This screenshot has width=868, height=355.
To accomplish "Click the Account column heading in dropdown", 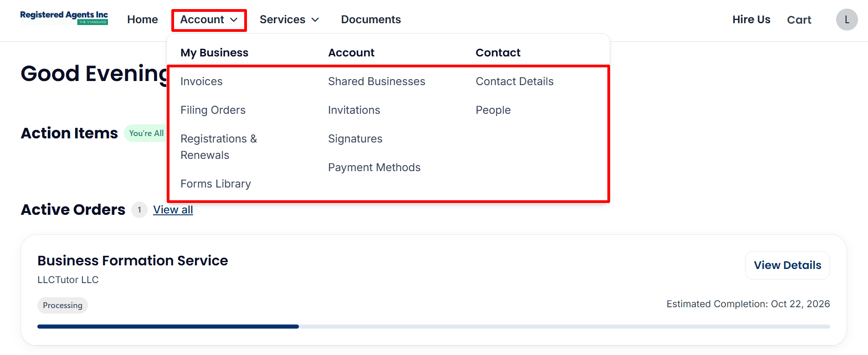I will point(351,53).
